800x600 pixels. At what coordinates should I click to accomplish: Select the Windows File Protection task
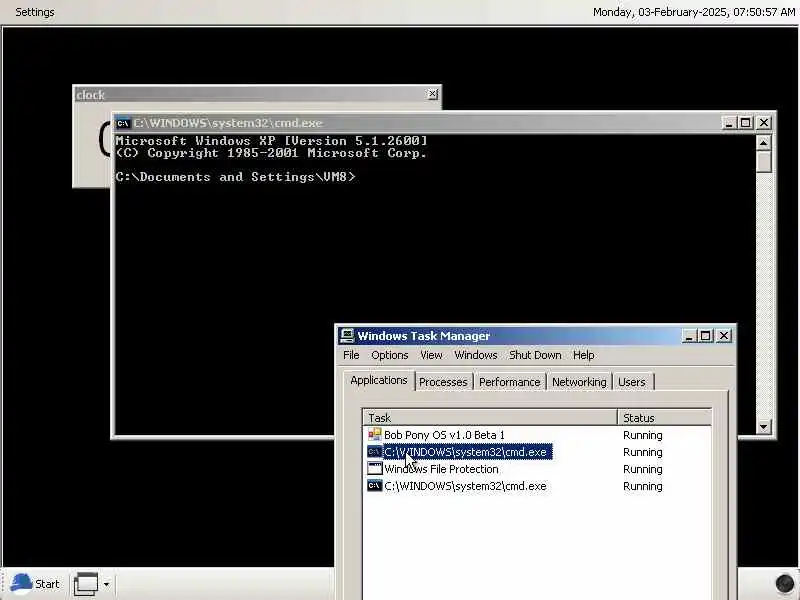(x=441, y=469)
